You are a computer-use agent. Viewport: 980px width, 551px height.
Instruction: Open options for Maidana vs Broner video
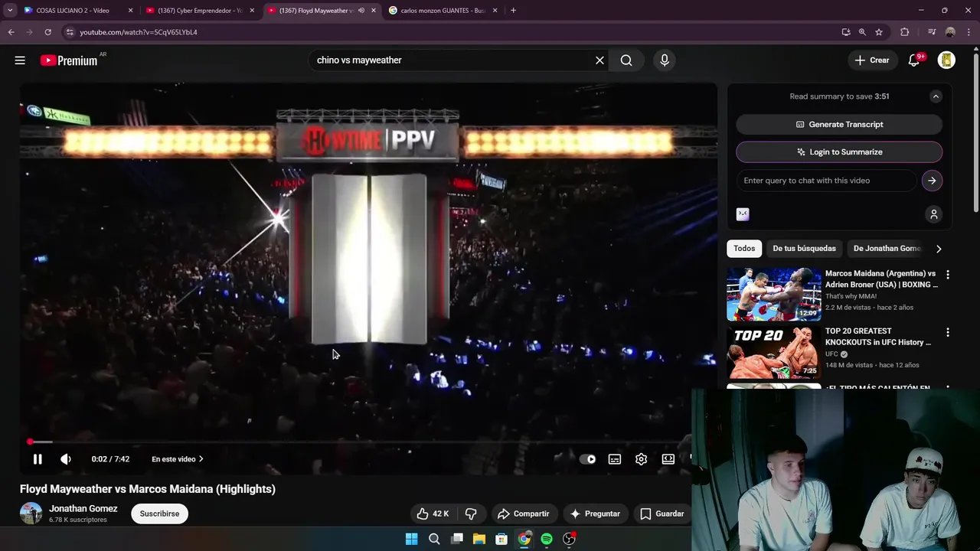[x=948, y=275]
